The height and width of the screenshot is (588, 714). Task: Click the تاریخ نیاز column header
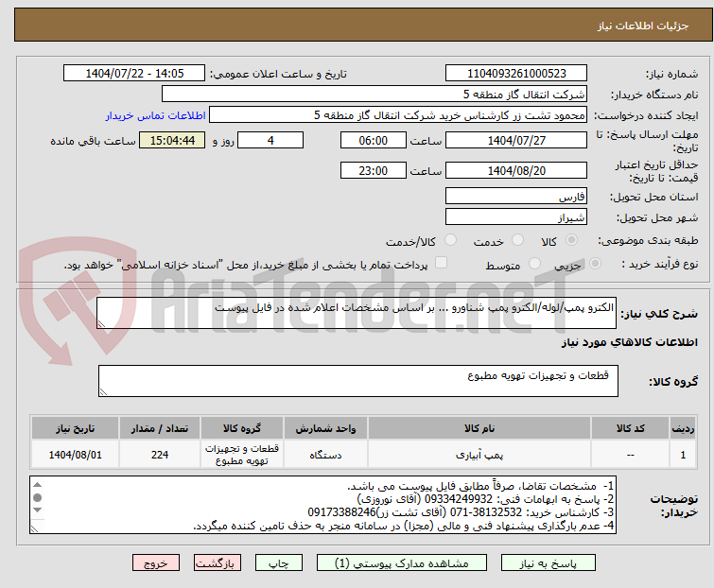75,428
